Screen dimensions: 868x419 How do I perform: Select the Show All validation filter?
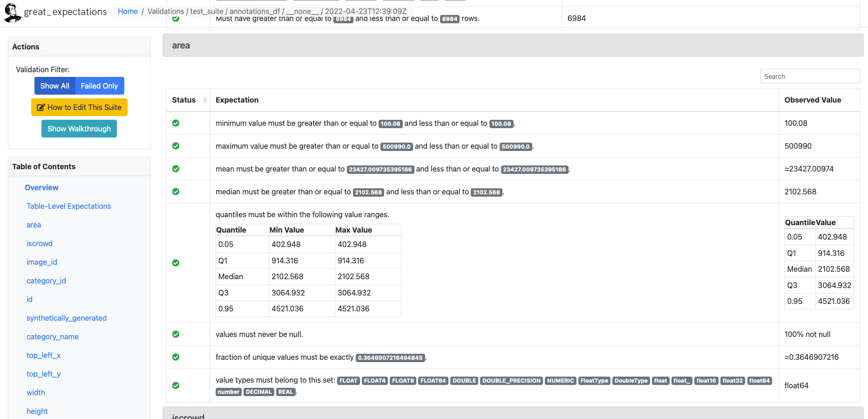[x=54, y=86]
